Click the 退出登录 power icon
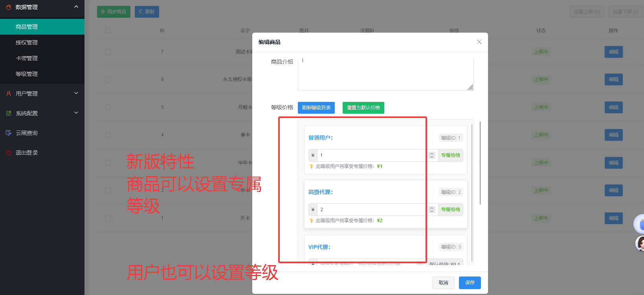 (9, 153)
